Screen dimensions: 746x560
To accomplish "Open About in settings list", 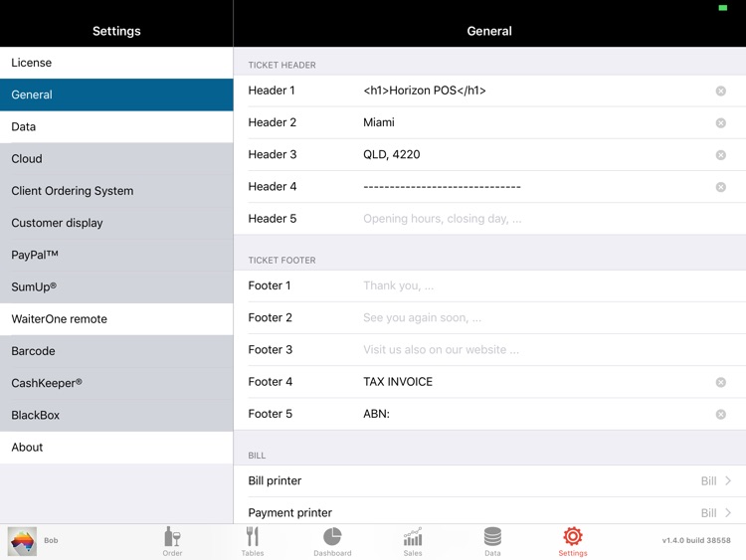I will coord(116,448).
